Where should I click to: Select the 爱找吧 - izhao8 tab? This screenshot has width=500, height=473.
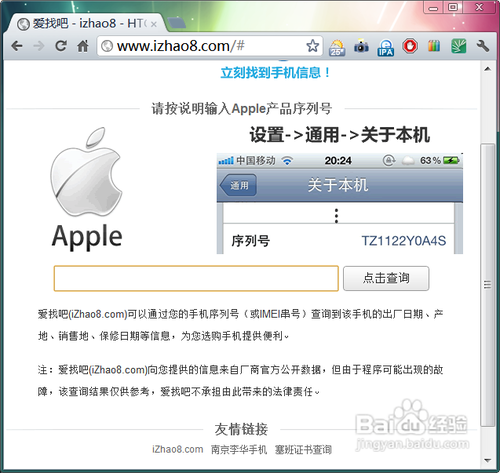click(x=87, y=23)
